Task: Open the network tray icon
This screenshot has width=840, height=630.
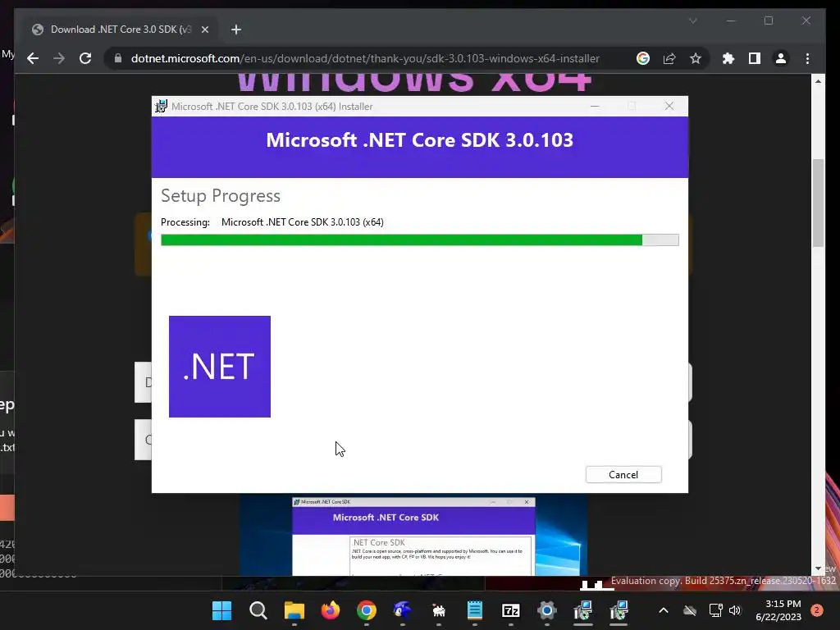Action: tap(715, 610)
